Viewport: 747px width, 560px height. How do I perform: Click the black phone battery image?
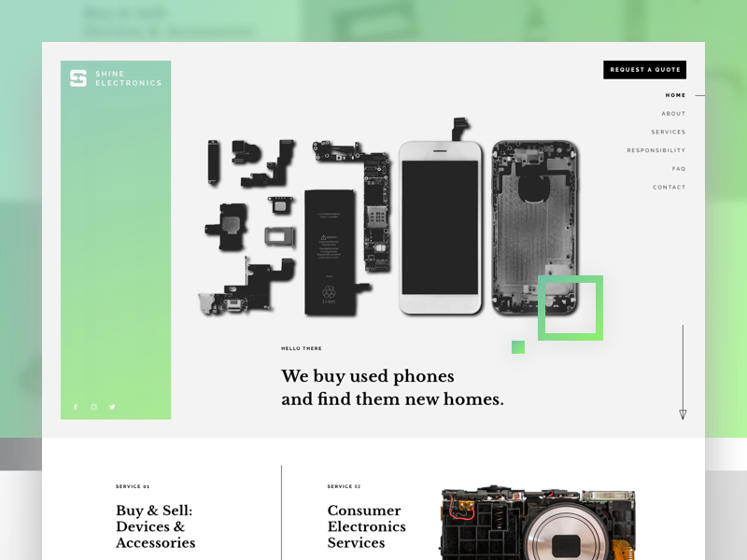[330, 252]
